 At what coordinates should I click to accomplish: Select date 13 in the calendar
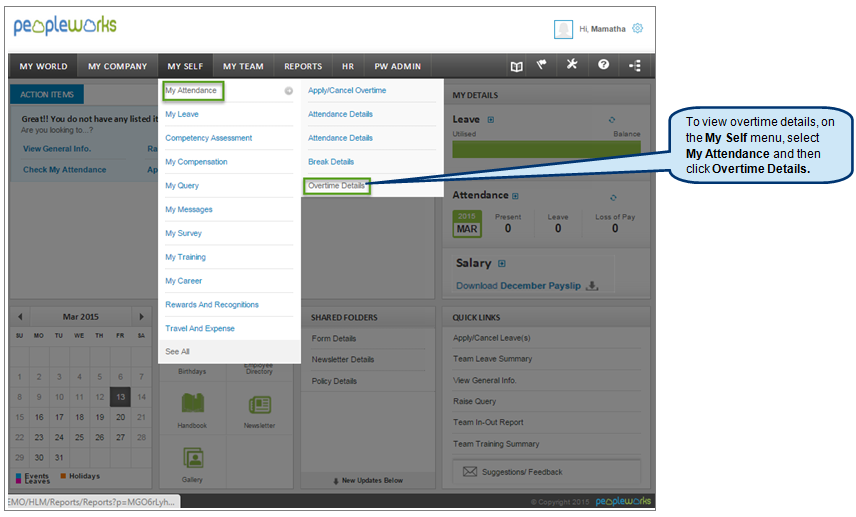pyautogui.click(x=120, y=397)
